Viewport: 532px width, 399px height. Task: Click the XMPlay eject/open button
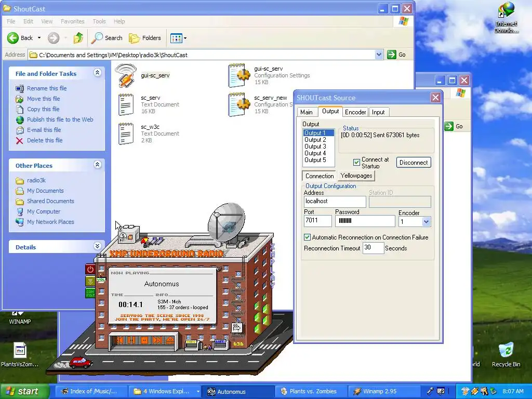pyautogui.click(x=170, y=340)
